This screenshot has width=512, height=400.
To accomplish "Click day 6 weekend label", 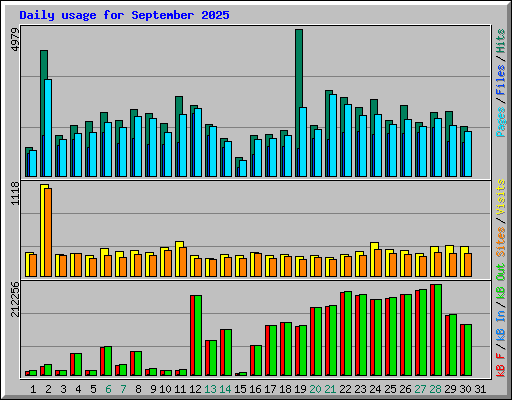I will pos(108,389).
